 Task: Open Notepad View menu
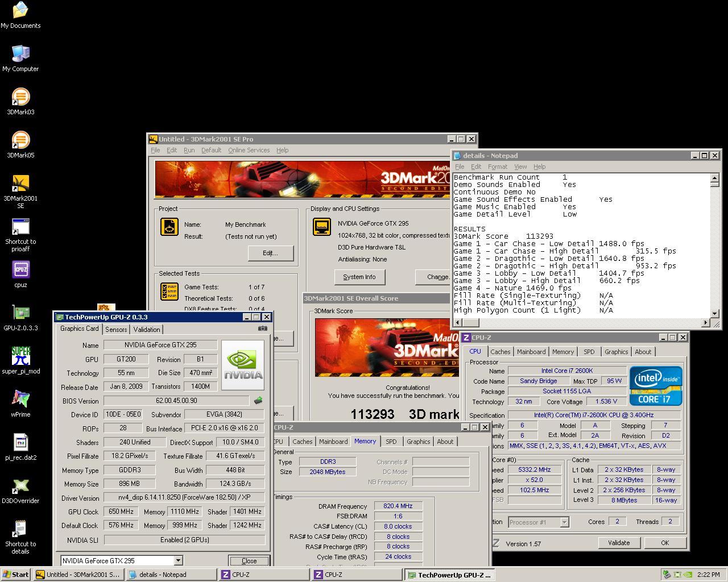tap(520, 167)
